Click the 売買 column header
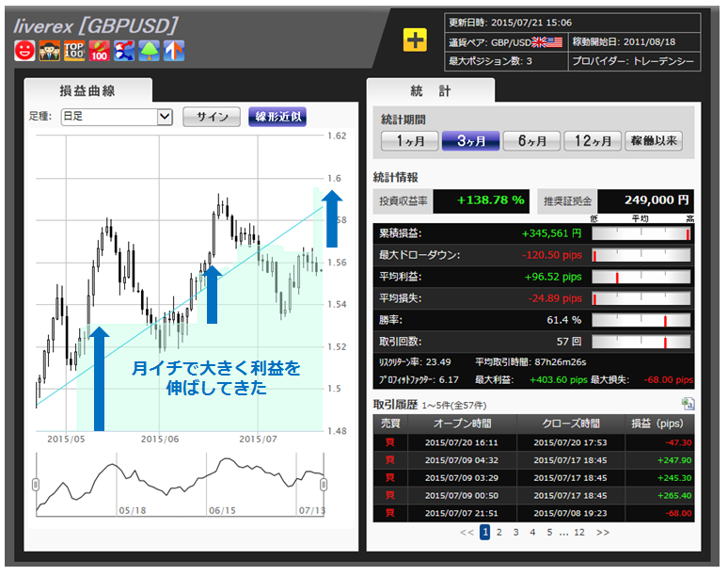The height and width of the screenshot is (576, 728). point(390,424)
